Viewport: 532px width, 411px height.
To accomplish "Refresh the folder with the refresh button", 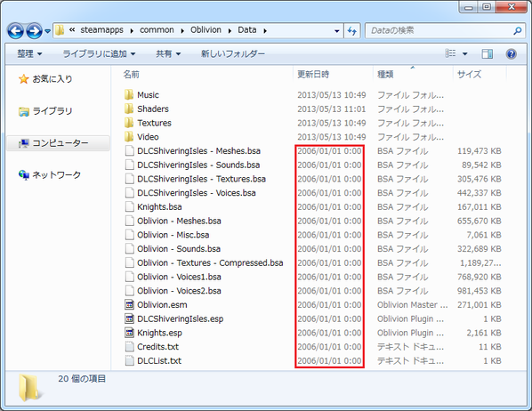I will (352, 31).
